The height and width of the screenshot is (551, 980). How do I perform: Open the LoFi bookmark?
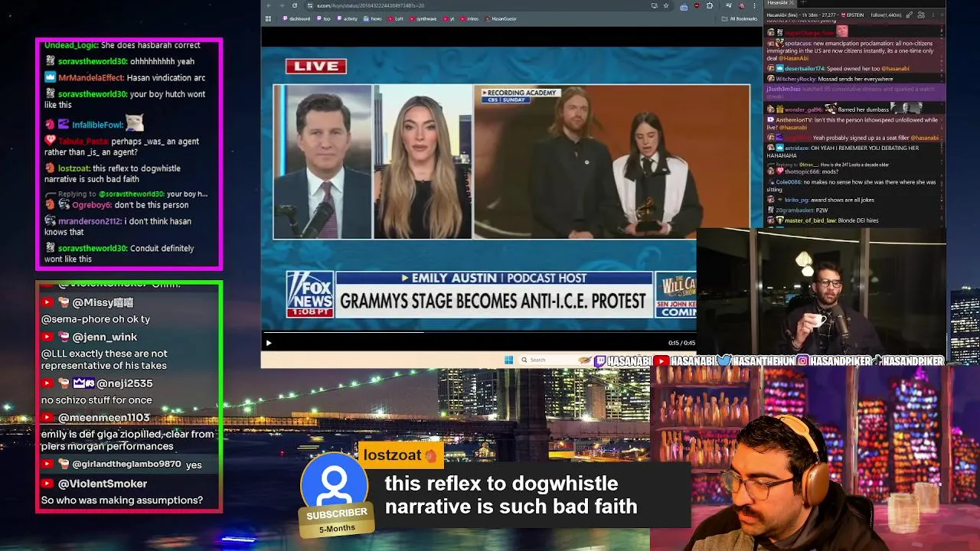396,18
